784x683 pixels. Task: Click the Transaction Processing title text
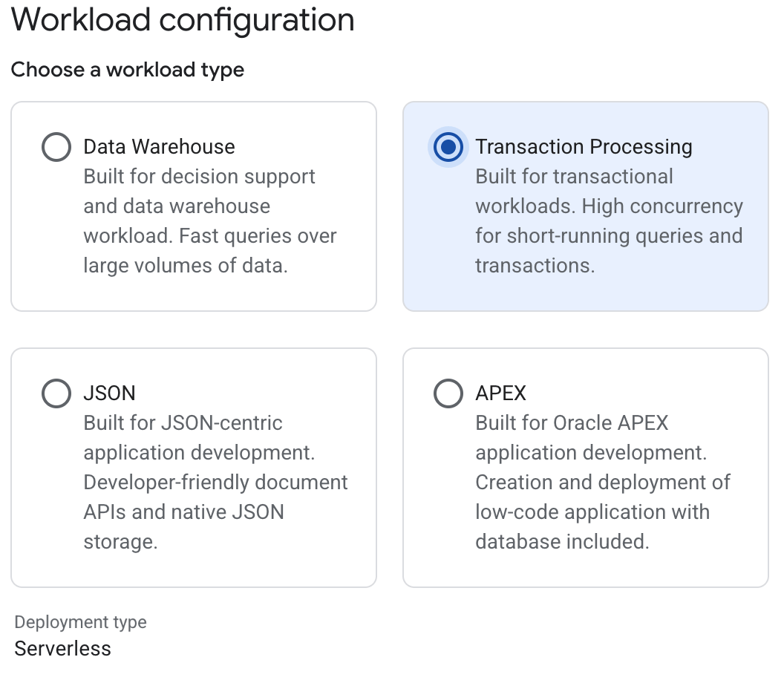click(584, 146)
